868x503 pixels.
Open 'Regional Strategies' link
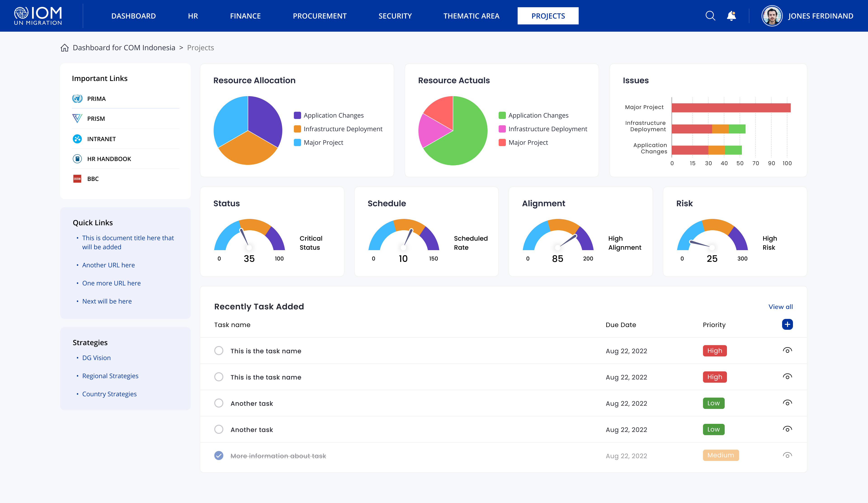pyautogui.click(x=110, y=376)
